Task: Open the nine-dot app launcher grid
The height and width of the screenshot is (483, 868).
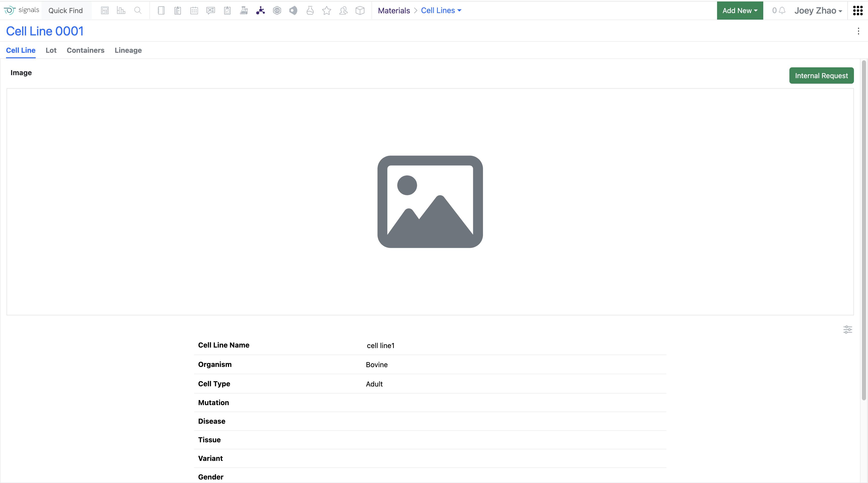Action: pos(857,11)
